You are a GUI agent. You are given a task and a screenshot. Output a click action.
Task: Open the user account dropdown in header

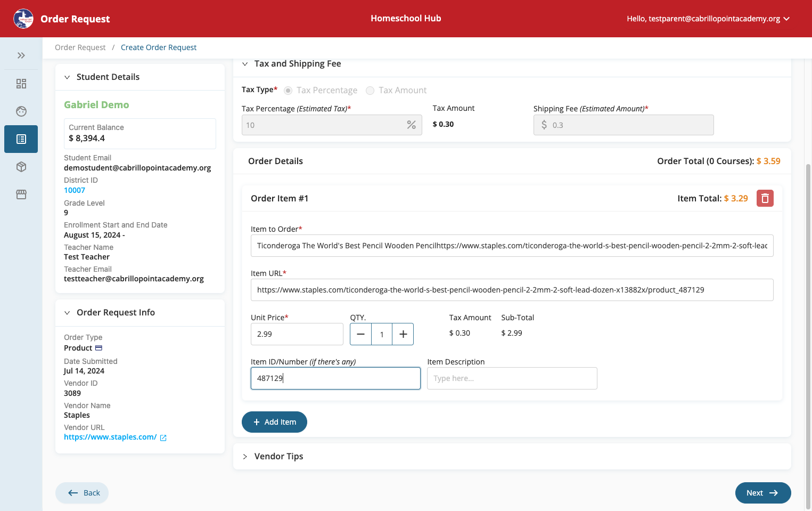tap(708, 19)
